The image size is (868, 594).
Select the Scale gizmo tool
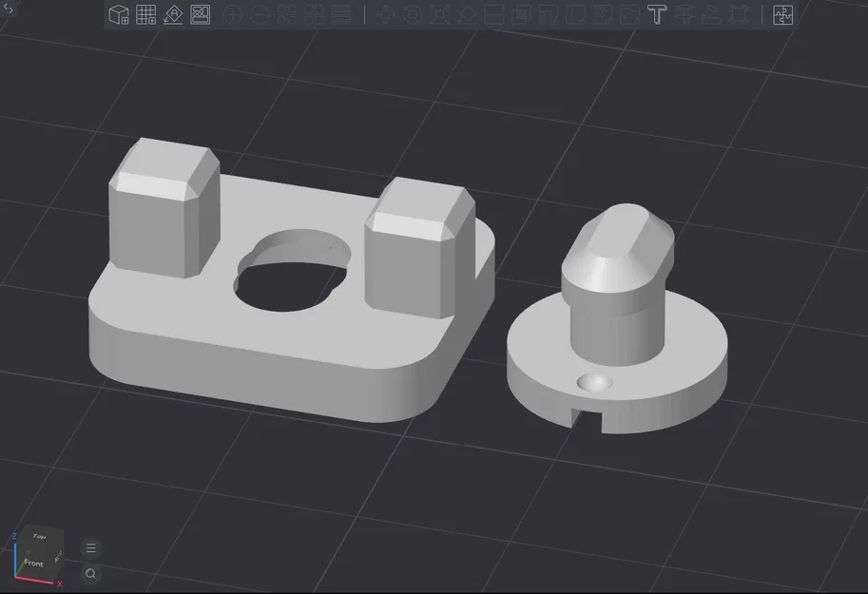439,15
